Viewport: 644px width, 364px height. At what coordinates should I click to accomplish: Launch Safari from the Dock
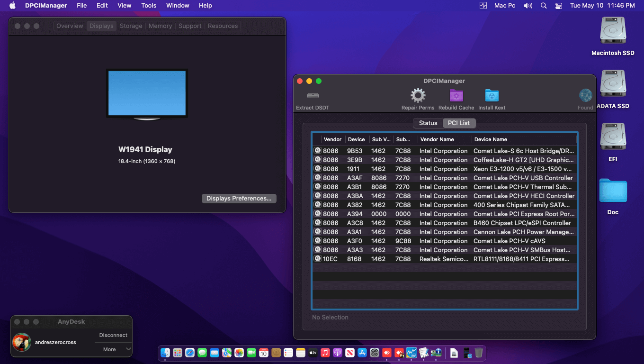click(190, 353)
